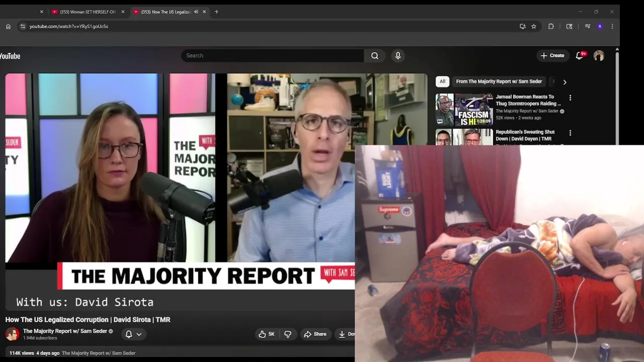Open 'The Majority Report w/ Sam Seder' channel link

(65, 331)
